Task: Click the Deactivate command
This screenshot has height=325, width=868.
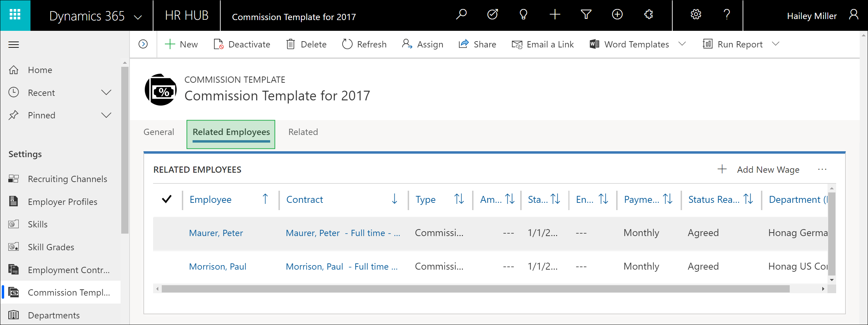Action: pyautogui.click(x=242, y=44)
